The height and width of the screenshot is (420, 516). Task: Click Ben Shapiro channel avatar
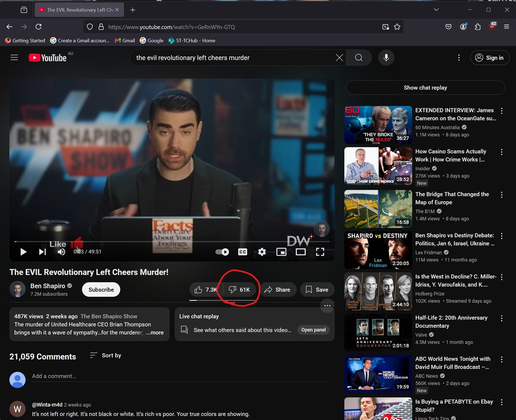(x=17, y=290)
